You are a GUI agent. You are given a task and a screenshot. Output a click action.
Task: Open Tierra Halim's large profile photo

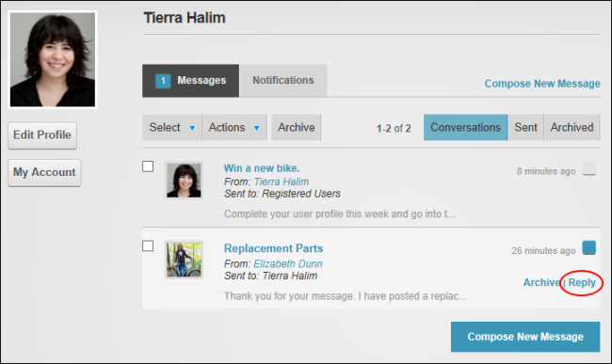pyautogui.click(x=53, y=59)
